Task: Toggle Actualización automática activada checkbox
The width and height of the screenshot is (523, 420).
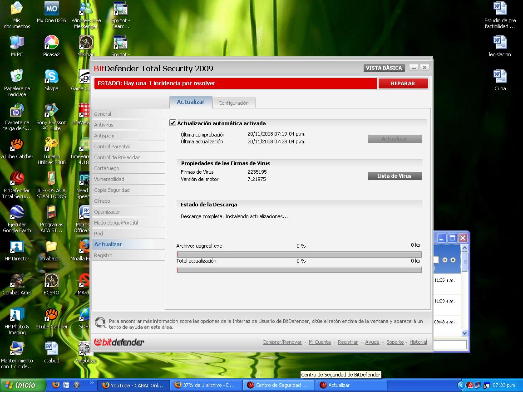Action: pos(173,123)
